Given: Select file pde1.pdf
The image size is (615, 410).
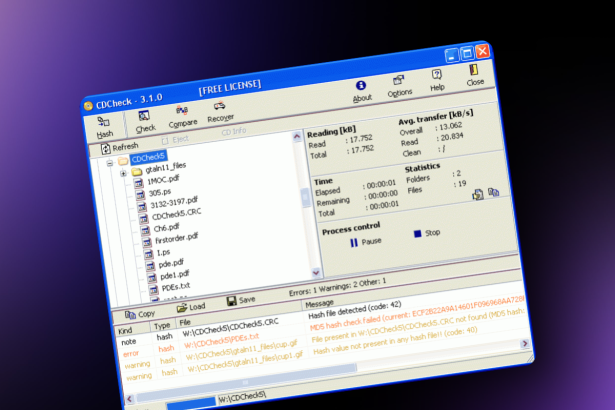Looking at the screenshot, I should pyautogui.click(x=175, y=275).
